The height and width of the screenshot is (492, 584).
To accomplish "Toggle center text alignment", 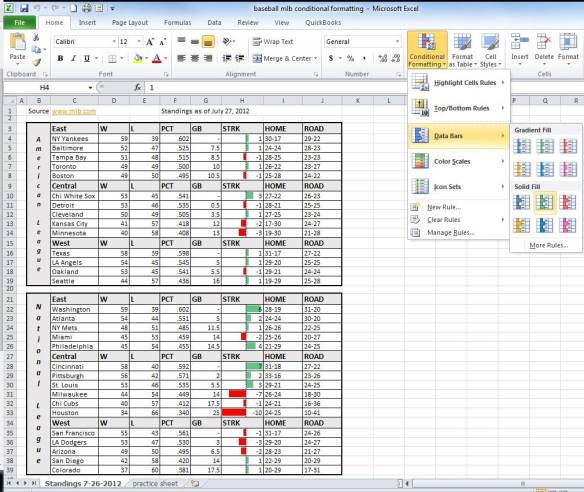I will [x=195, y=58].
